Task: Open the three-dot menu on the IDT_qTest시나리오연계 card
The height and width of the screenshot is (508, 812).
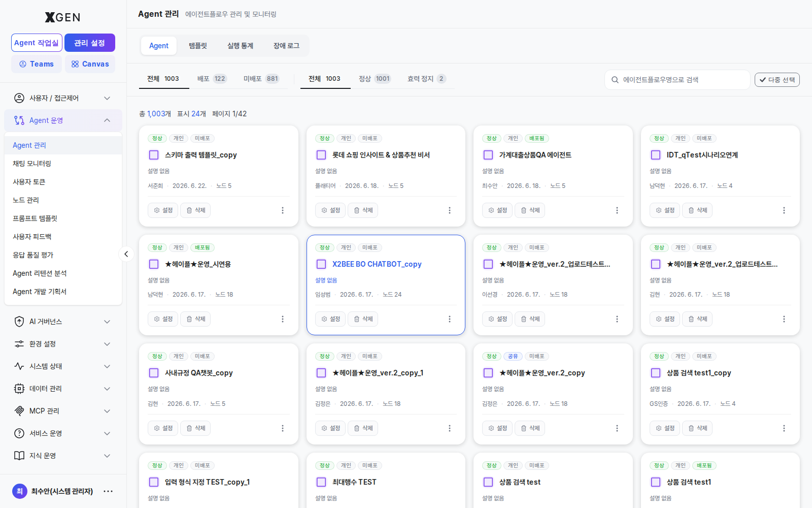Action: click(x=784, y=210)
